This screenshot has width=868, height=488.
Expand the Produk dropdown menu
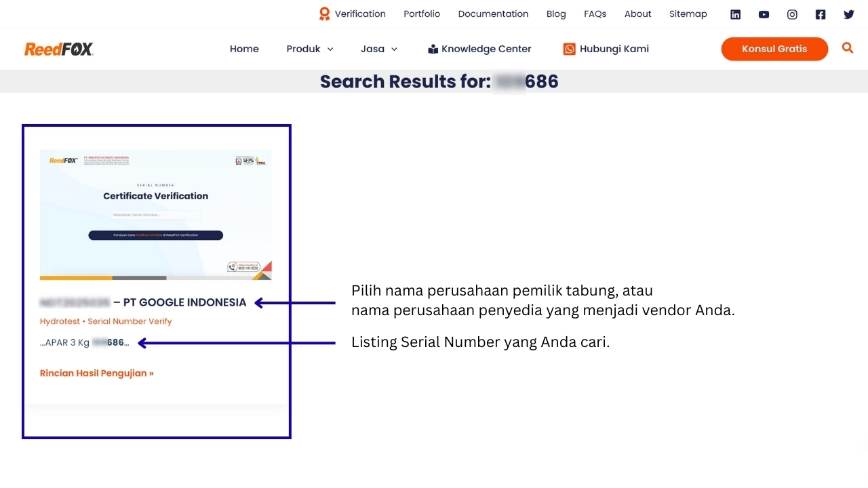(x=310, y=49)
